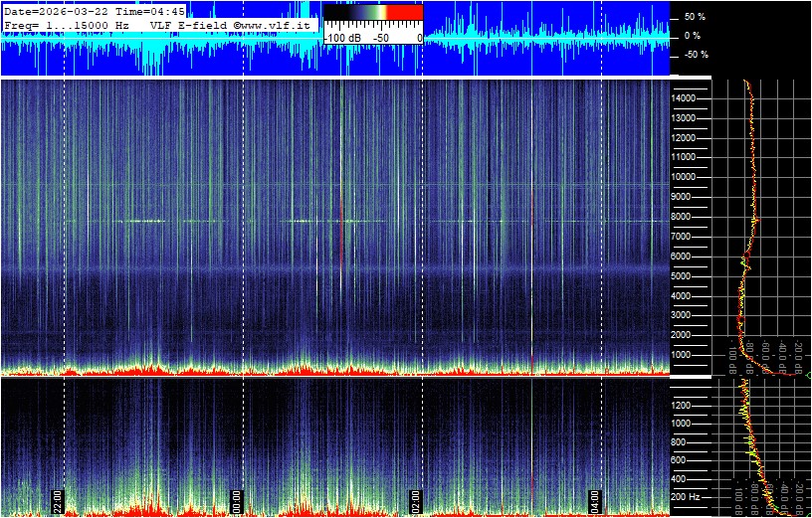Click the dB color scale gradient bar
Screen dimensions: 812x518
pyautogui.click(x=373, y=12)
